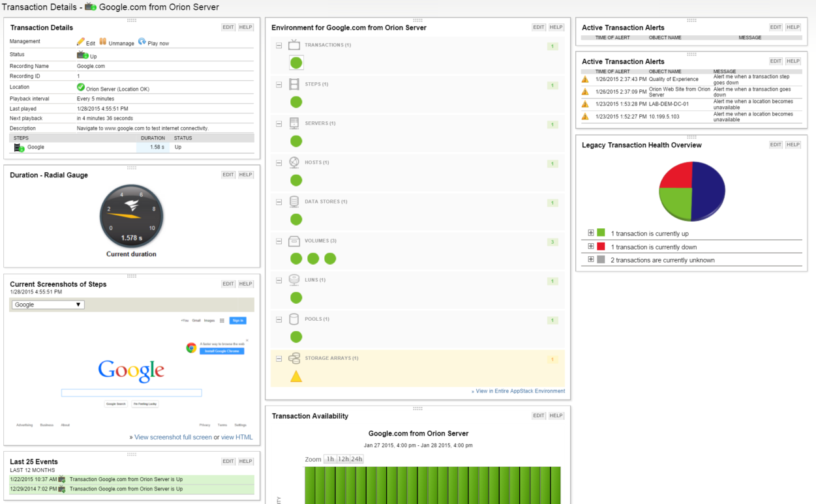Set chart zoom to 12h
The image size is (816, 504).
pos(343,459)
